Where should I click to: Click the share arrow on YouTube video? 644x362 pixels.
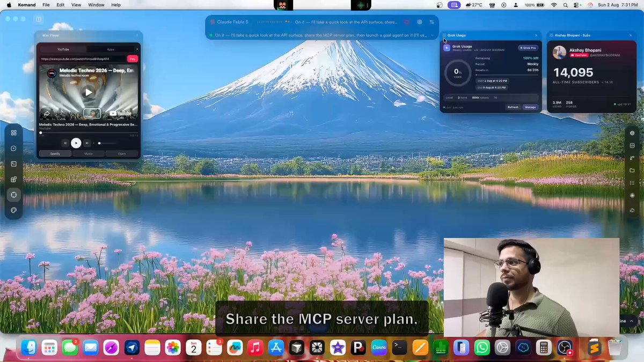(x=47, y=113)
